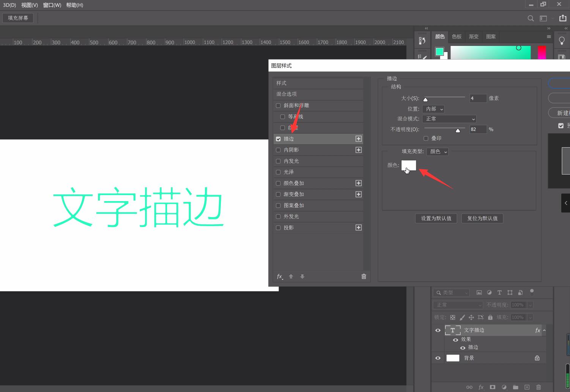Lock image pixels brush icon
This screenshot has width=570, height=392.
pos(462,317)
